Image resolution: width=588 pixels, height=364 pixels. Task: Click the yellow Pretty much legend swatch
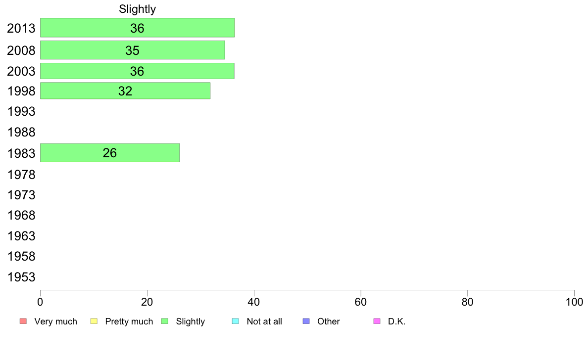pos(94,321)
